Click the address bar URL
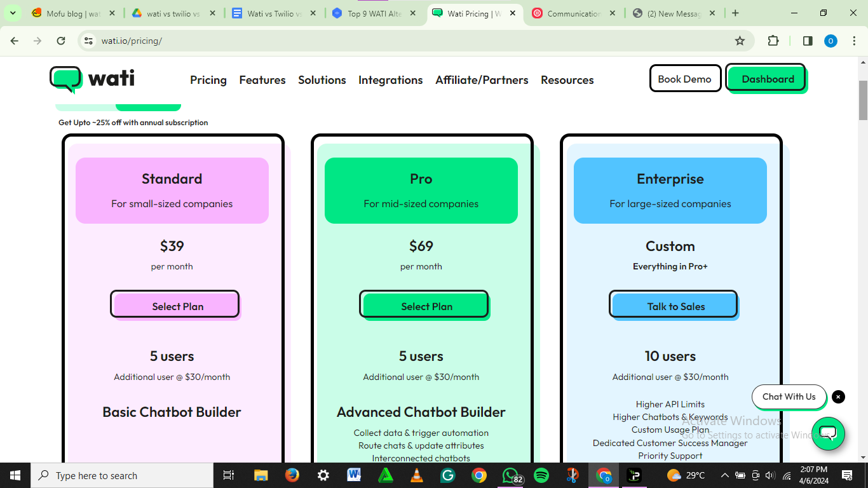This screenshot has width=868, height=488. (132, 41)
